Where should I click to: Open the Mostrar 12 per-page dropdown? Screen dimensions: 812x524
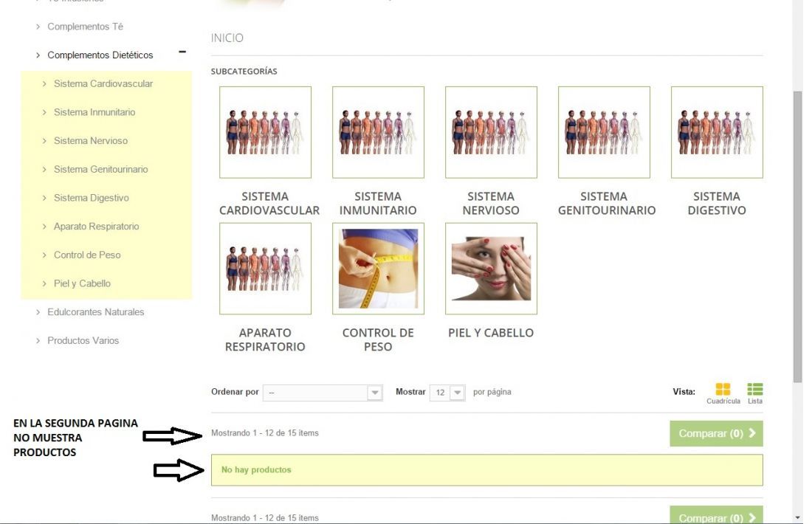pos(447,393)
